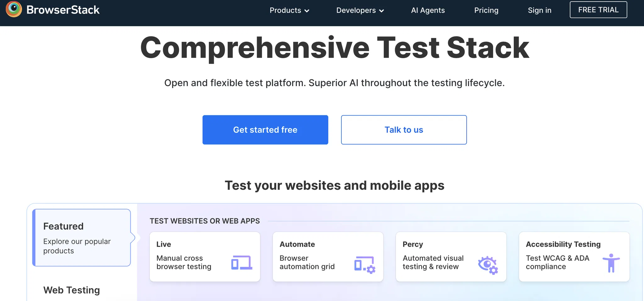Click the BrowserStack wordmark text
The width and height of the screenshot is (644, 301).
63,10
